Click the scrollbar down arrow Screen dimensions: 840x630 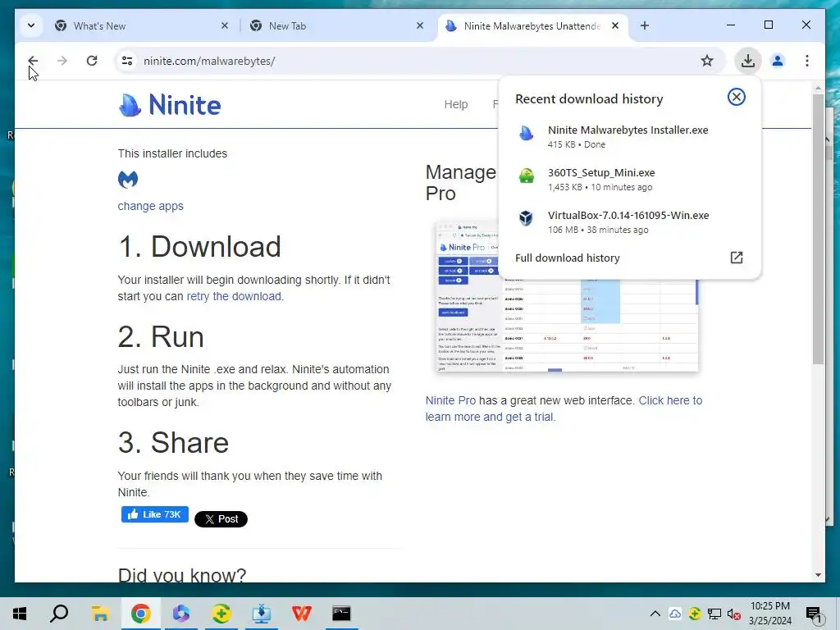click(818, 575)
